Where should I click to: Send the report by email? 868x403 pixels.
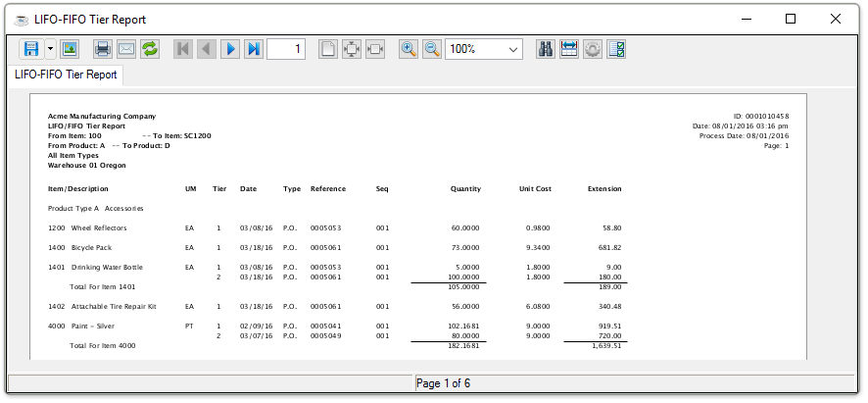126,49
